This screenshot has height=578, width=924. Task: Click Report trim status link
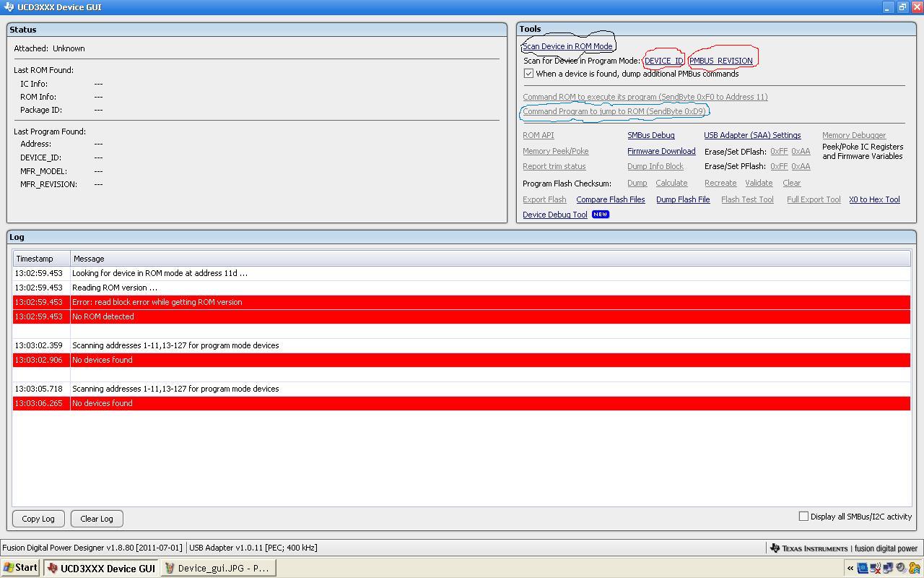click(x=554, y=166)
